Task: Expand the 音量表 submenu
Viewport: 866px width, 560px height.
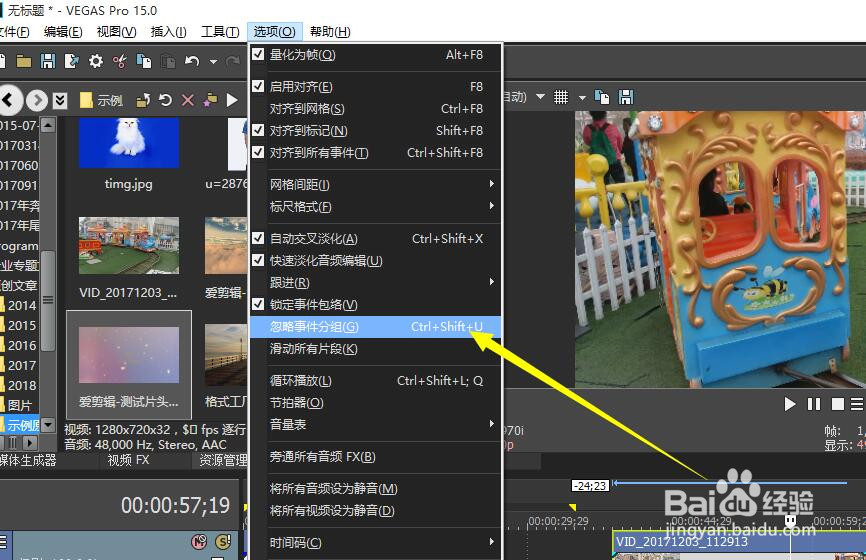Action: (x=376, y=424)
